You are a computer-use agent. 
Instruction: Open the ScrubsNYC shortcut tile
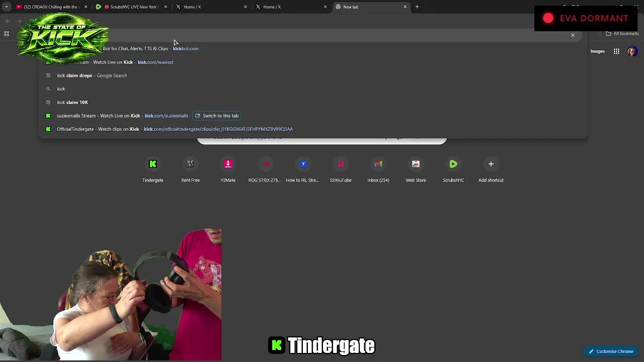coord(453,170)
